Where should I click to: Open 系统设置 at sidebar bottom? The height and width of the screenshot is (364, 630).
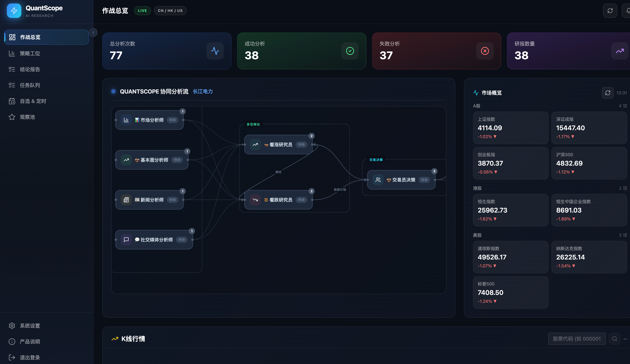pyautogui.click(x=46, y=326)
